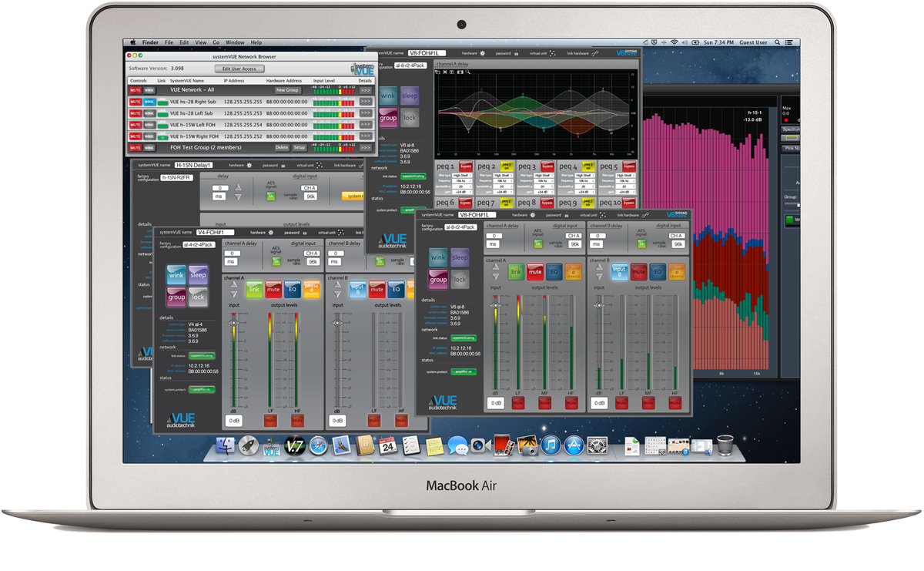Toggle the peq 1 bypass button

coord(465,166)
